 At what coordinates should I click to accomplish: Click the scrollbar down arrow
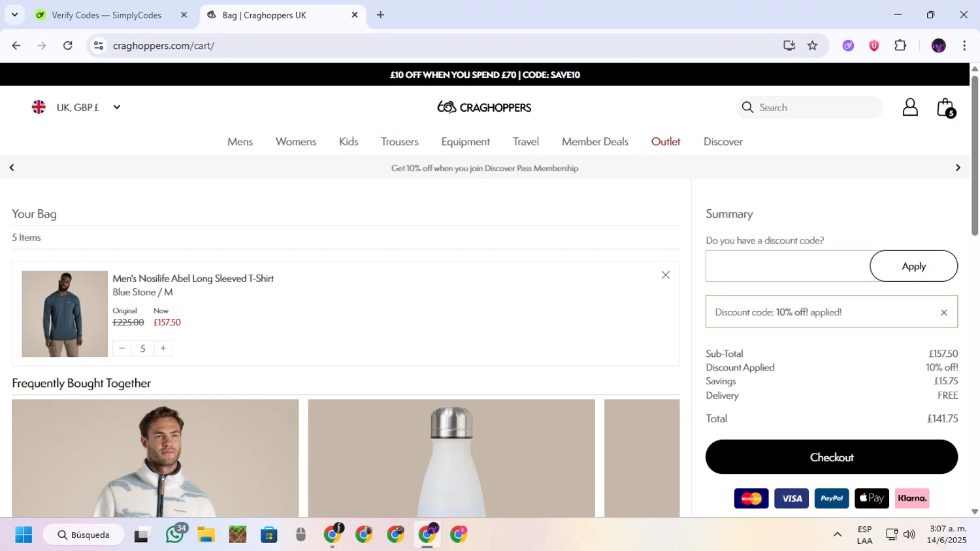[975, 512]
